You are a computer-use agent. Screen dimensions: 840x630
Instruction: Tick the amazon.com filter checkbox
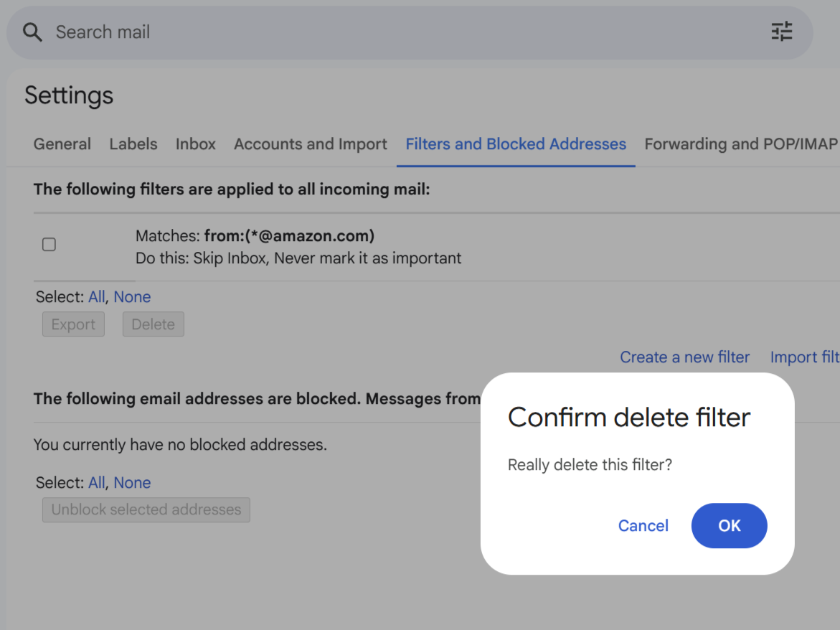click(49, 245)
